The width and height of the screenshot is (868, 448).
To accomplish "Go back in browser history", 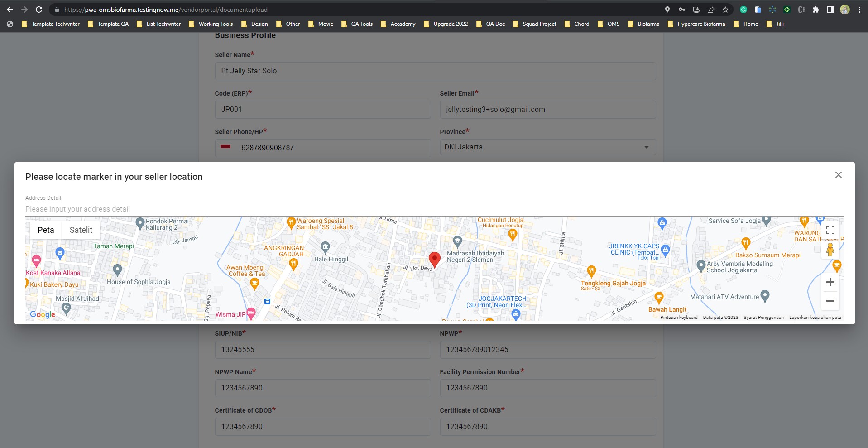I will click(10, 10).
